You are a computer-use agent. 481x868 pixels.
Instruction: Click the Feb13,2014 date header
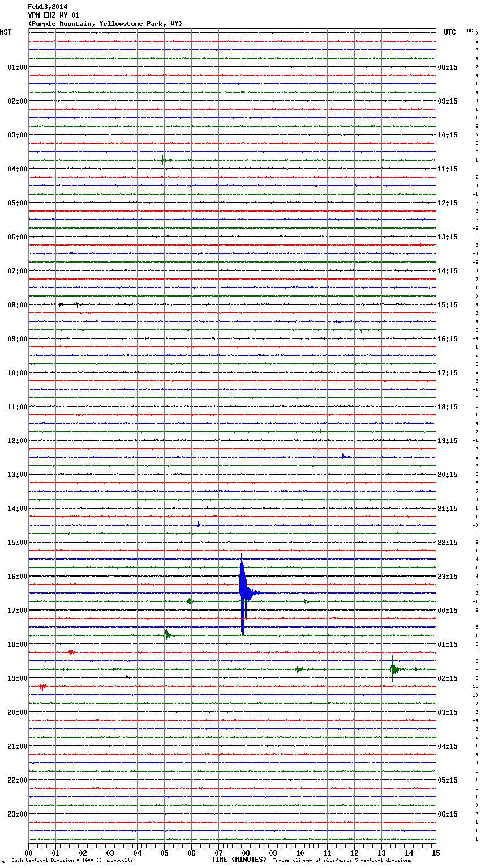point(48,7)
